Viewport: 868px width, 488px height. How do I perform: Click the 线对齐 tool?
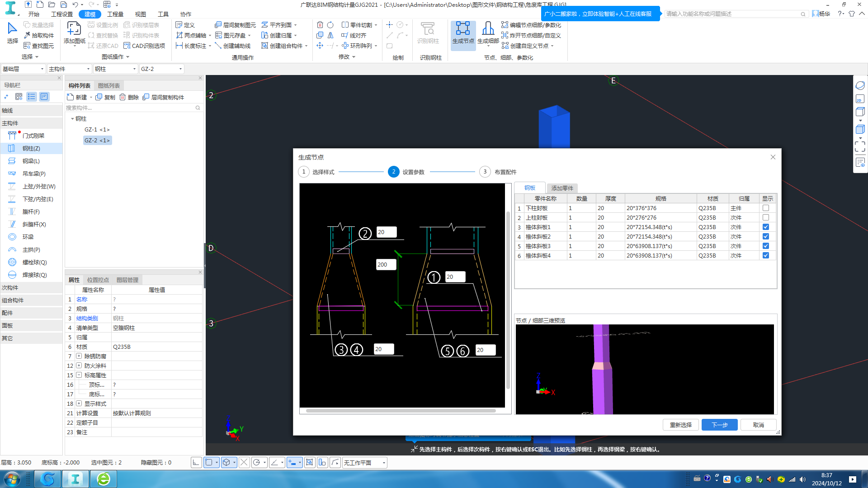pyautogui.click(x=354, y=35)
